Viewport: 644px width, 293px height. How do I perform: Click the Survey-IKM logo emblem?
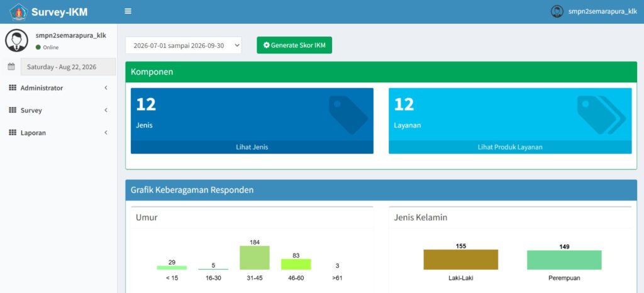click(x=19, y=12)
